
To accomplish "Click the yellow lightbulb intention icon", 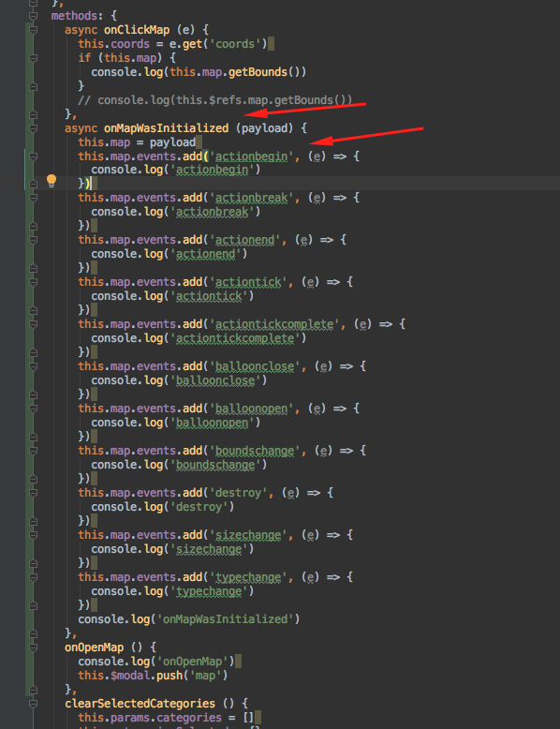I will [52, 181].
